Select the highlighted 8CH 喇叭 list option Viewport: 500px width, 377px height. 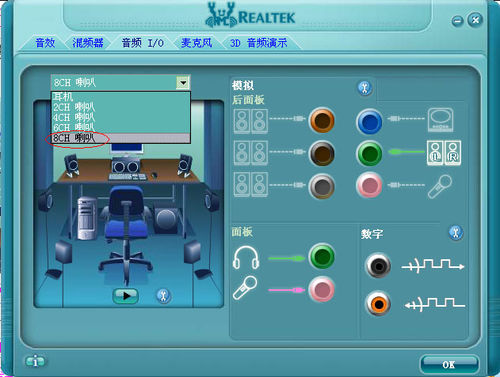[121, 138]
